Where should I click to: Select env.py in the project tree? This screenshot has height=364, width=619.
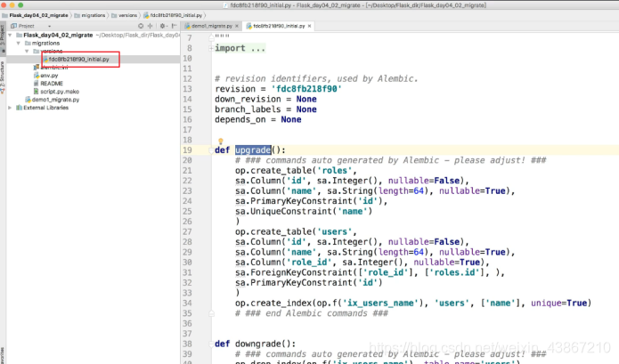49,76
